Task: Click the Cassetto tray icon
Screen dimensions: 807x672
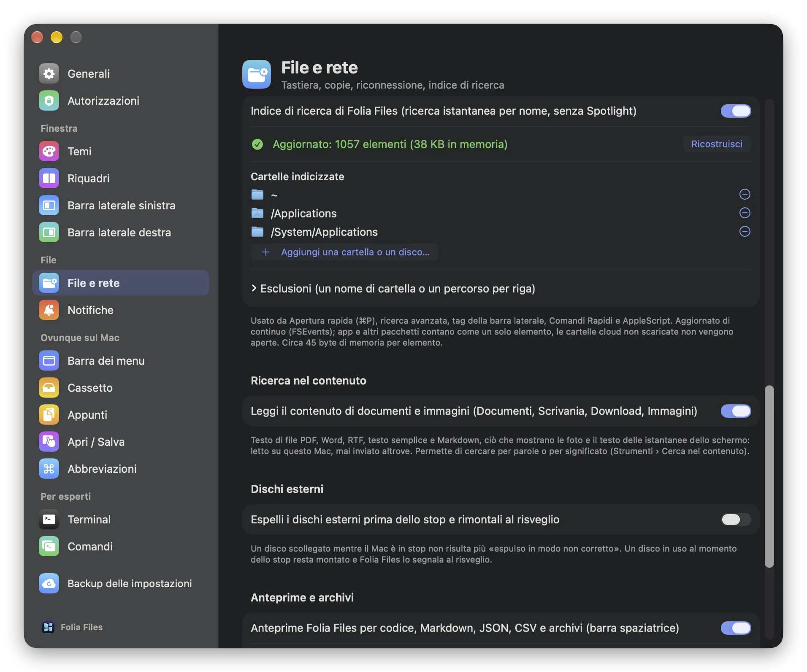Action: [49, 388]
